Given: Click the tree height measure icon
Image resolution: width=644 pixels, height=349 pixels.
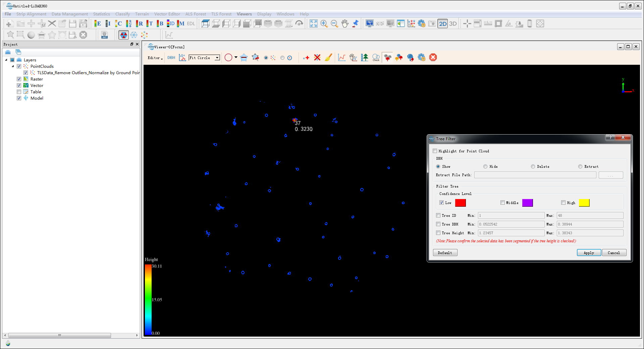Looking at the screenshot, I should pyautogui.click(x=365, y=58).
